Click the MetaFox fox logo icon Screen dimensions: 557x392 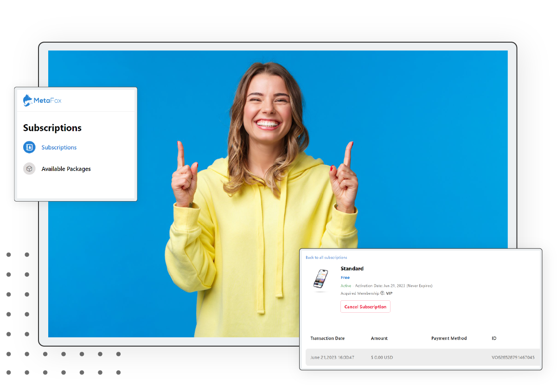[x=28, y=101]
